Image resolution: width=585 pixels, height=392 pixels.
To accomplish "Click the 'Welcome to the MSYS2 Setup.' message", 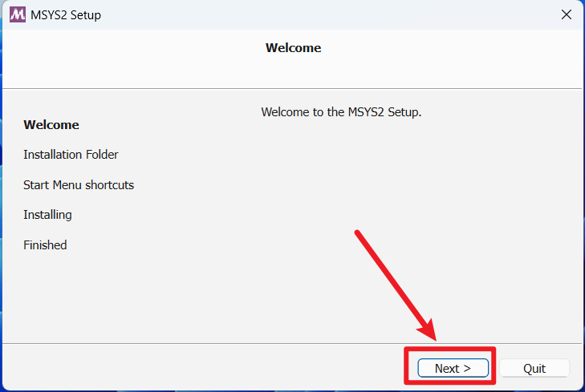I will click(x=341, y=112).
